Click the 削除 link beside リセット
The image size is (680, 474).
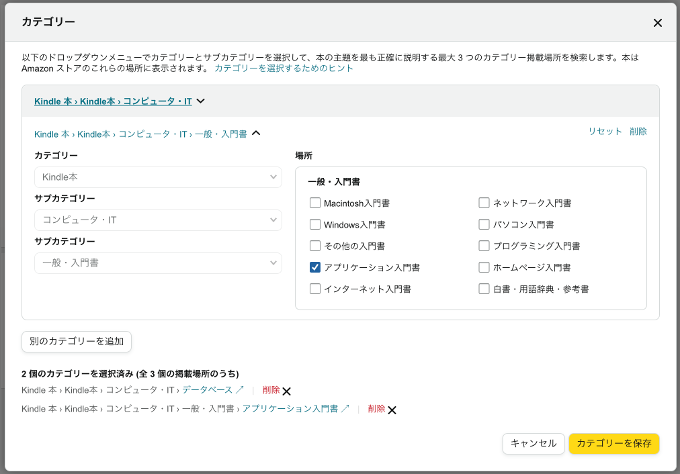(x=638, y=132)
